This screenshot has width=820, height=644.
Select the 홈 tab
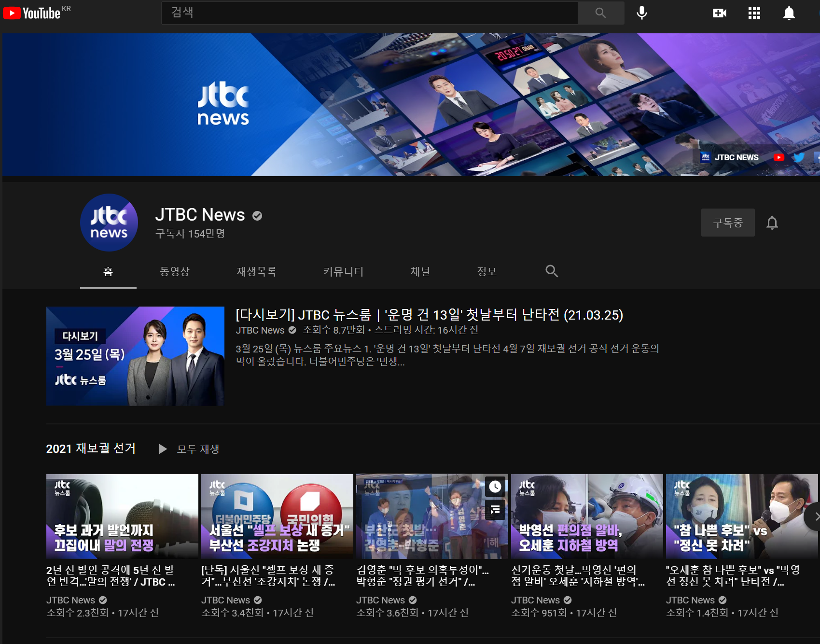(x=108, y=272)
